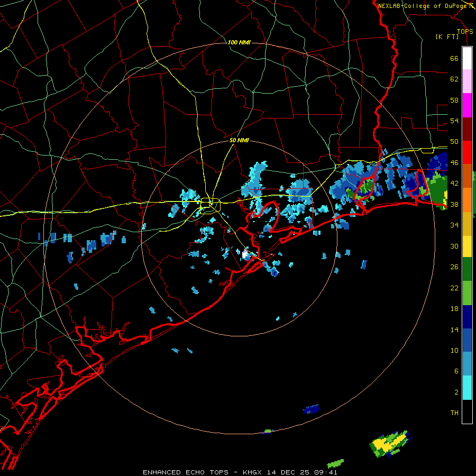Click the legend value "6"
Viewport: 476px width, 476px height.
click(x=456, y=371)
